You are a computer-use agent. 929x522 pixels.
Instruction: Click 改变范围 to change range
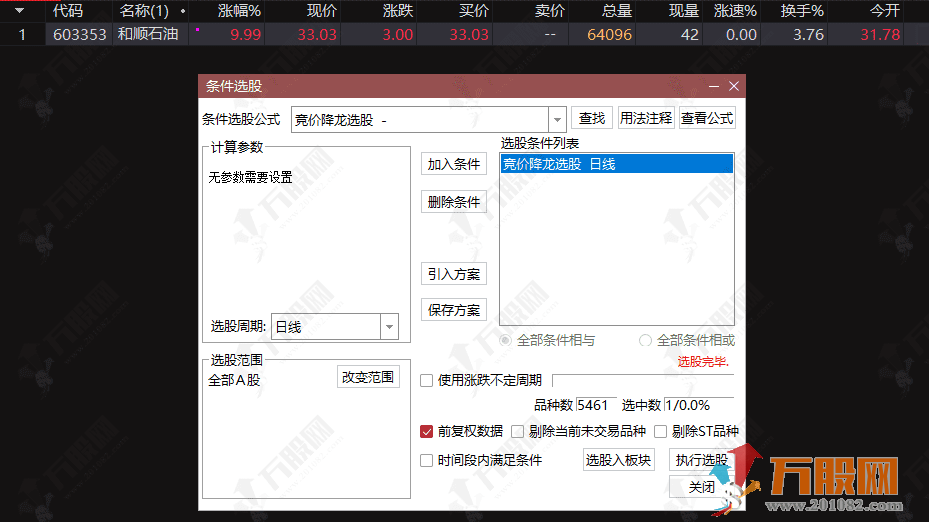coord(368,377)
